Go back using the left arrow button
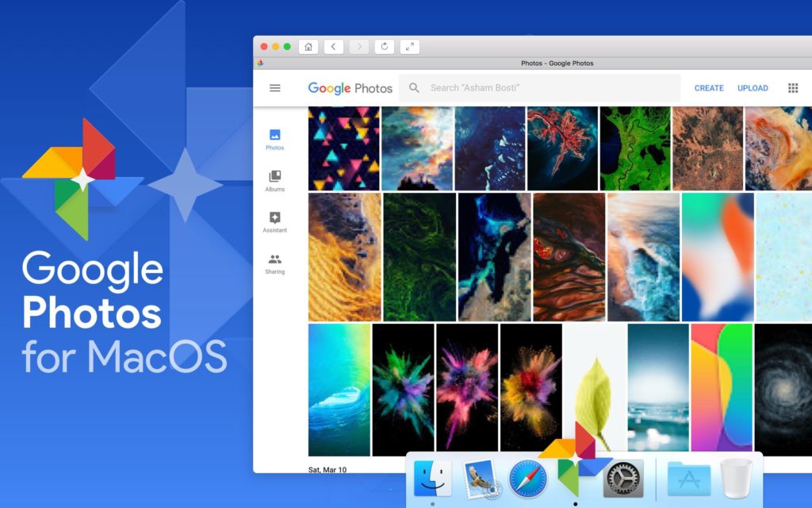 pos(334,47)
